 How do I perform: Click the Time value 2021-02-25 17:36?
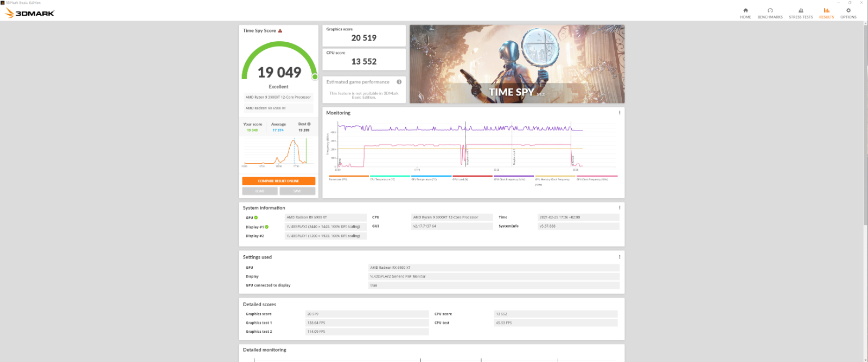(x=578, y=217)
